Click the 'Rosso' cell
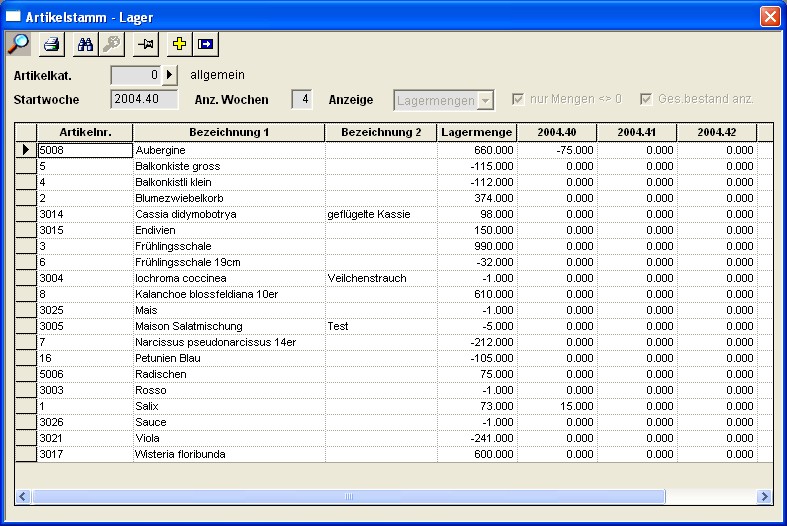Image resolution: width=787 pixels, height=526 pixels. [229, 390]
